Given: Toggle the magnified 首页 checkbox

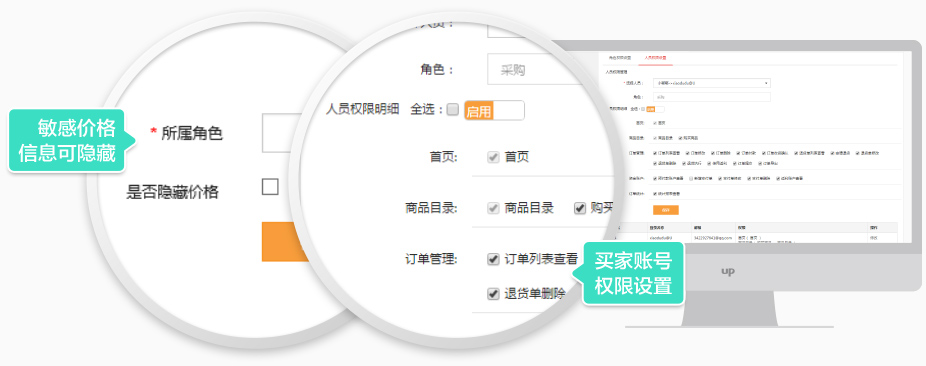Looking at the screenshot, I should (493, 157).
